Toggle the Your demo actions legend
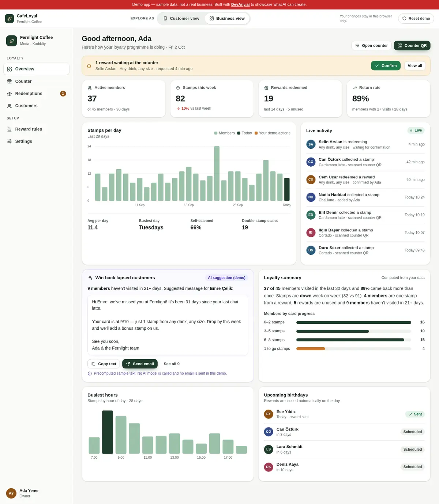The width and height of the screenshot is (439, 504). tap(273, 133)
